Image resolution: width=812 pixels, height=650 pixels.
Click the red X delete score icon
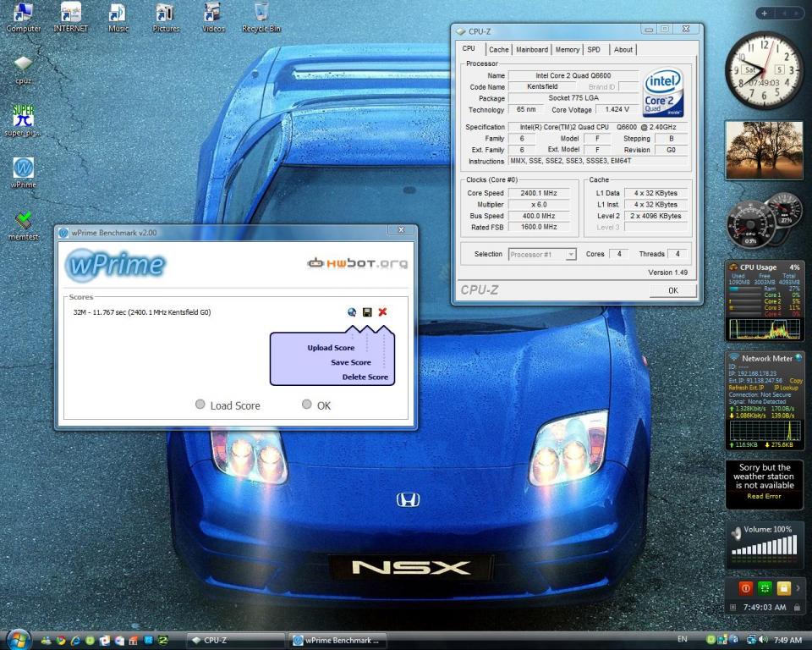click(x=382, y=311)
